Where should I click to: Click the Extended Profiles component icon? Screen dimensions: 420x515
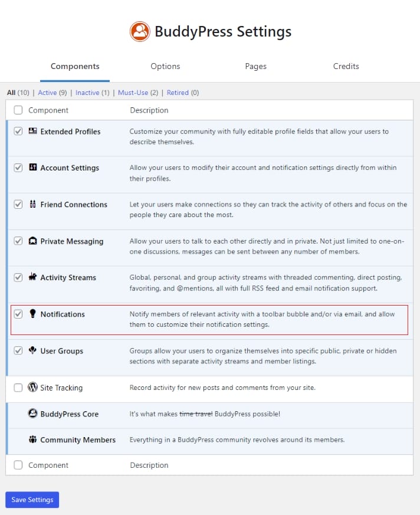click(33, 132)
